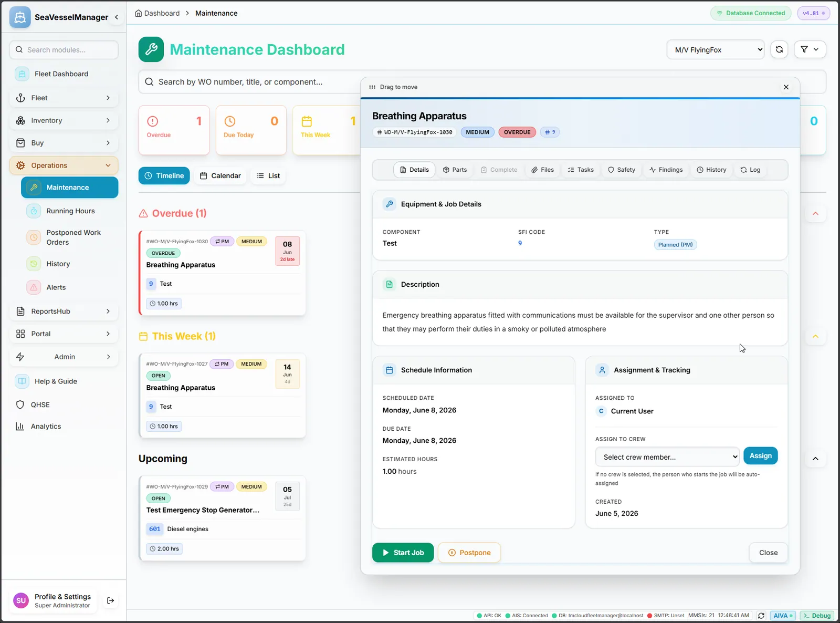The height and width of the screenshot is (623, 840).
Task: Expand the Admin menu
Action: [x=64, y=357]
